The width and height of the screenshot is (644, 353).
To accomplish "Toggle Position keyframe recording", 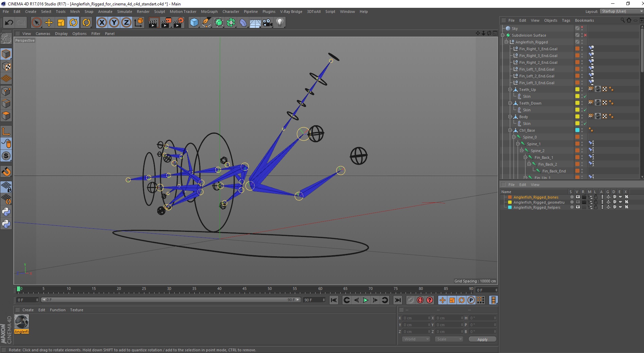I will pos(442,300).
